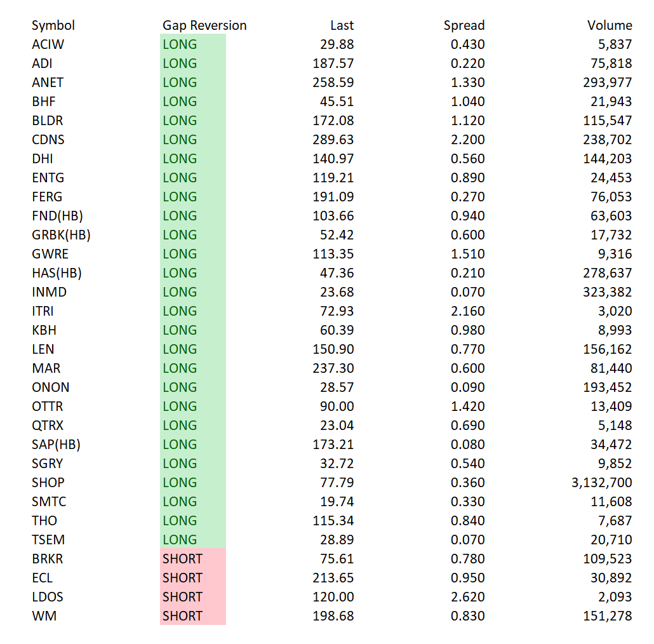Select the ACIW symbol cell
This screenshot has height=644, width=654.
pyautogui.click(x=48, y=44)
